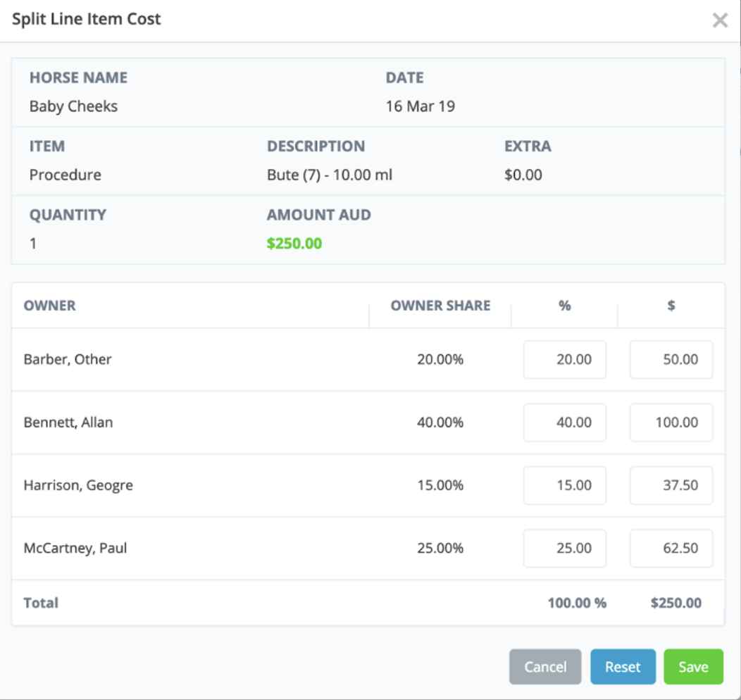Click McCartney, Paul's percentage field

coord(564,548)
